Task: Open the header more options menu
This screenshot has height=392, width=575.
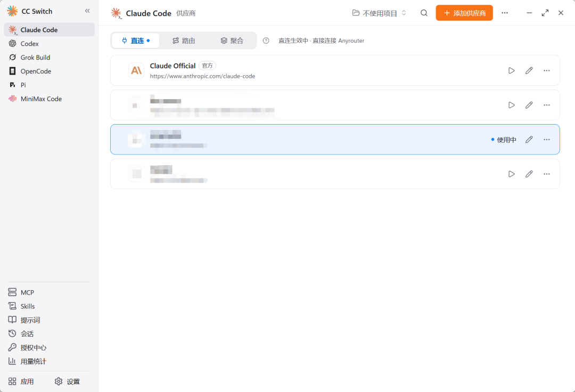Action: (x=505, y=13)
